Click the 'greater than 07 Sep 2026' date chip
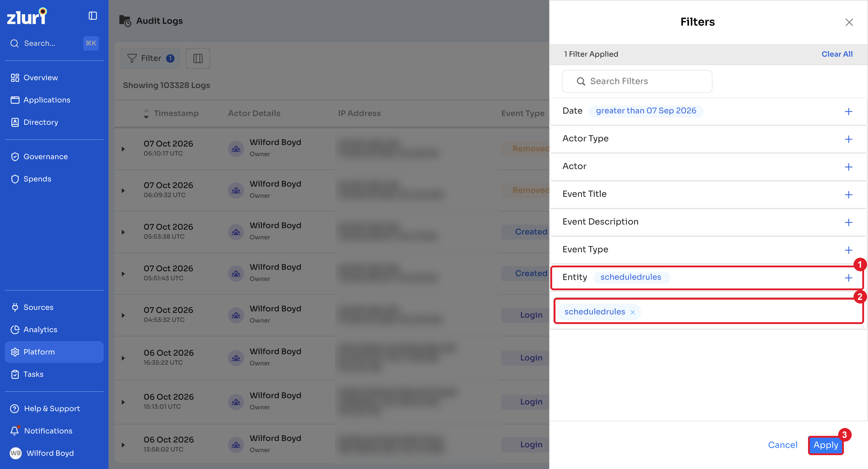 [646, 111]
